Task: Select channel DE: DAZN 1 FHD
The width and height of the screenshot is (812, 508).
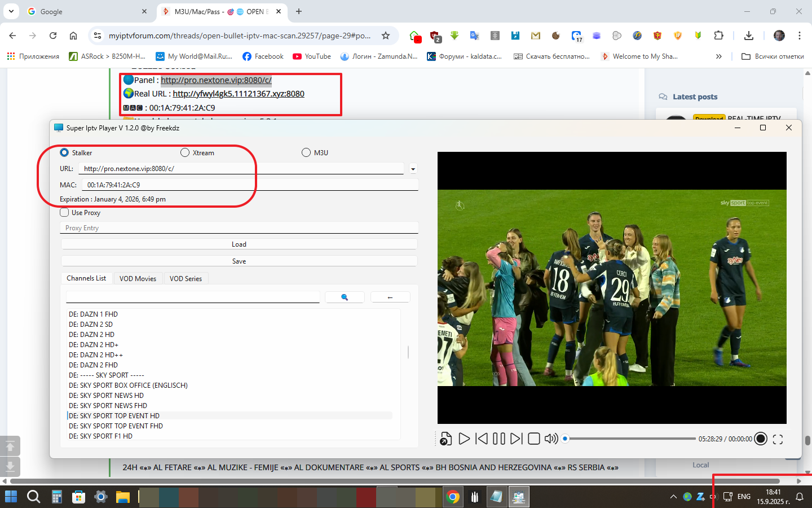Action: point(93,314)
